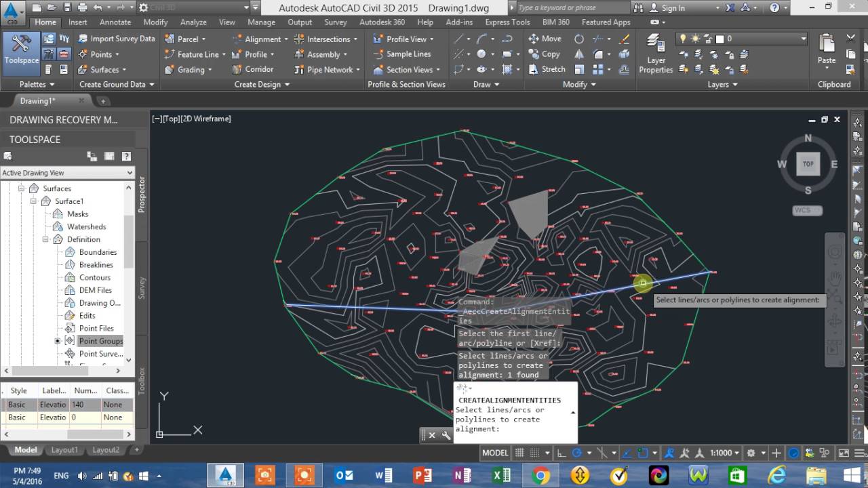Open Layer Properties manager
The image size is (868, 488).
tap(656, 54)
